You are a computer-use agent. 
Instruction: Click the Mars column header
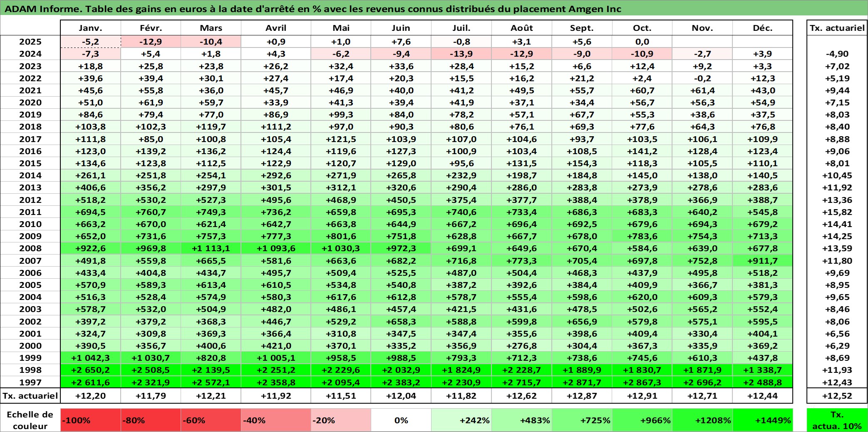tap(211, 28)
